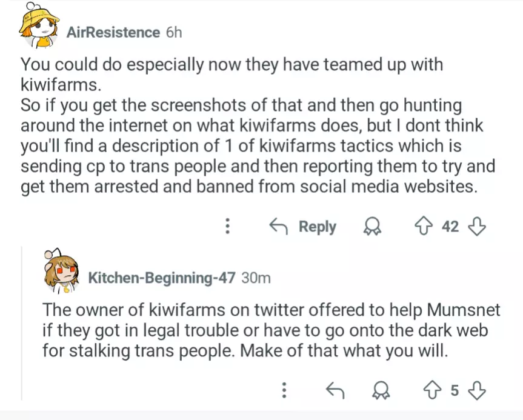Click the reply text mentioning Mumsnet
The image size is (523, 420).
271,330
